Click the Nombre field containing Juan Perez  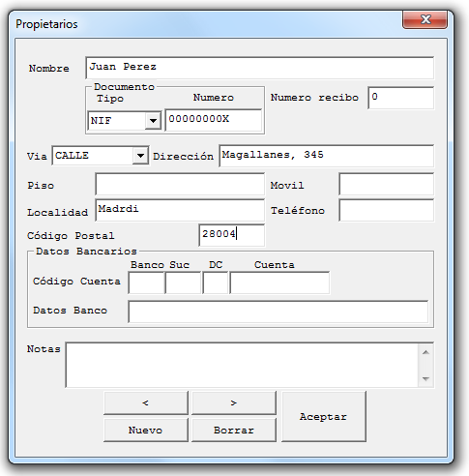pyautogui.click(x=259, y=68)
